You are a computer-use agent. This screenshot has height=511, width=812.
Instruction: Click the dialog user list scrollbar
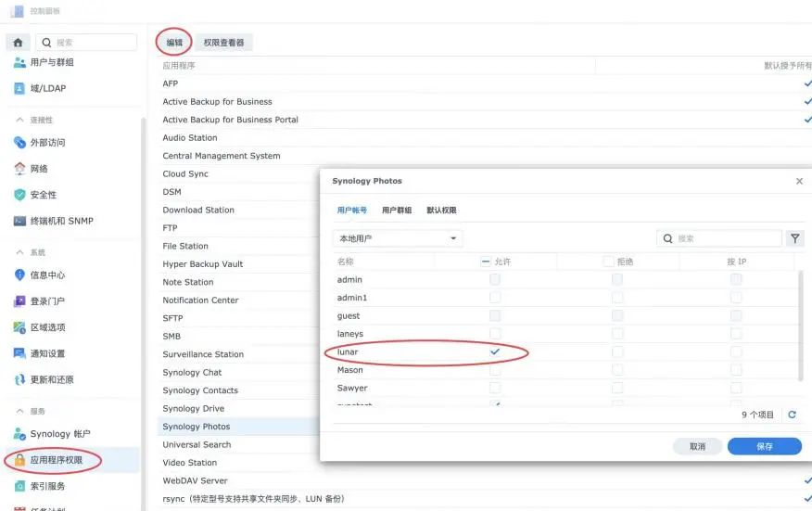[x=801, y=326]
